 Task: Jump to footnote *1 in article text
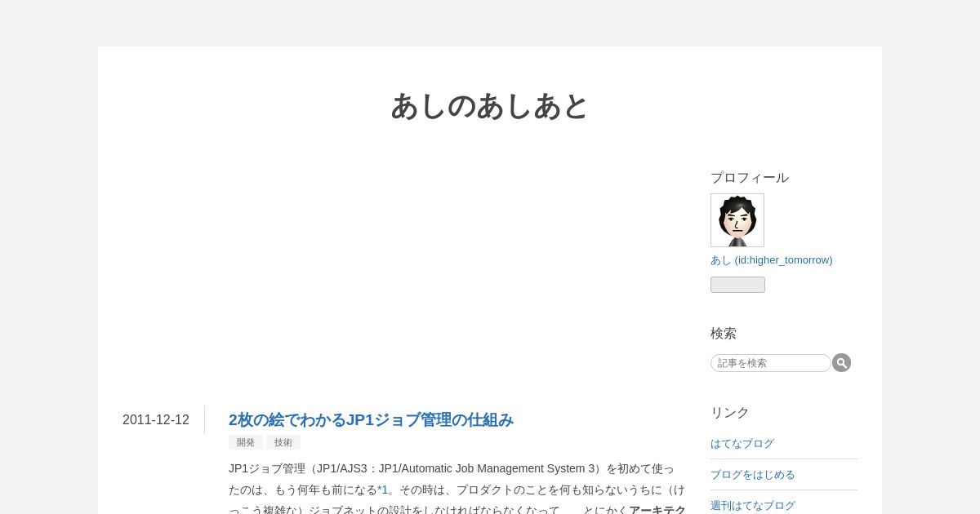(x=382, y=490)
